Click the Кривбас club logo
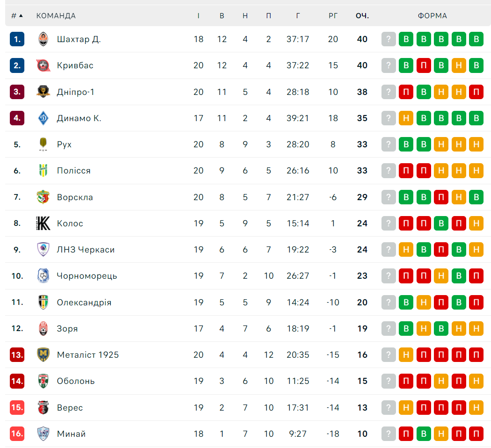The image size is (491, 448). point(43,65)
